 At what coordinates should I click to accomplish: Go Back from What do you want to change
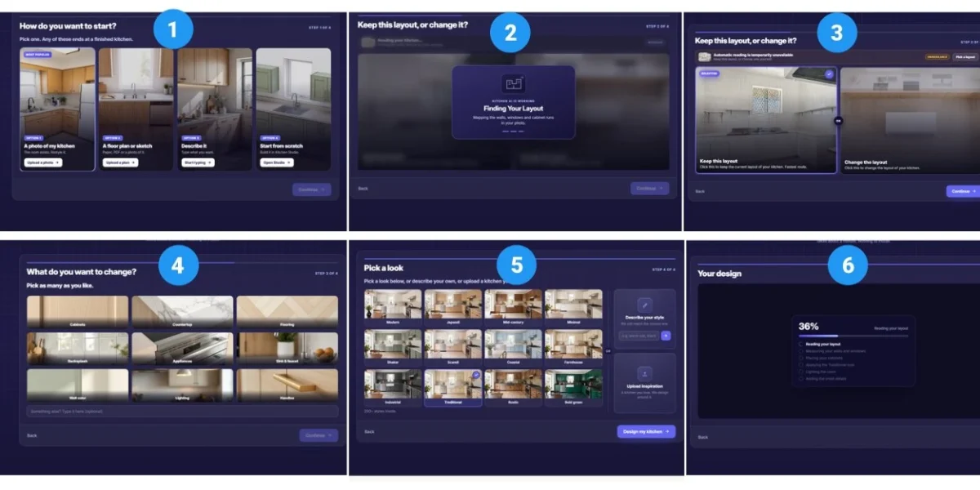(x=32, y=435)
